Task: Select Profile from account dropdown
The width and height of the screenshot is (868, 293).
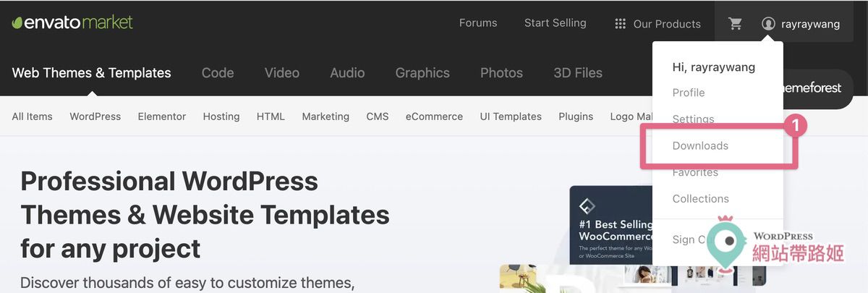Action: [688, 93]
